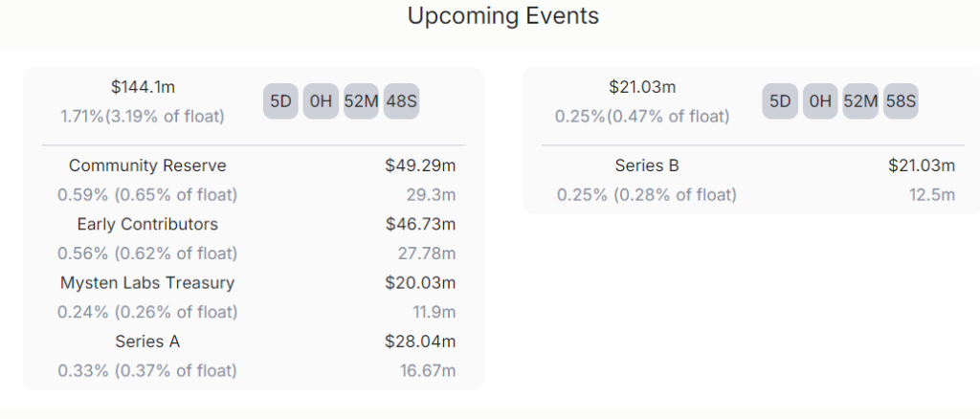The width and height of the screenshot is (980, 419).
Task: Click the $28.04m Series A value
Action: pyautogui.click(x=420, y=341)
